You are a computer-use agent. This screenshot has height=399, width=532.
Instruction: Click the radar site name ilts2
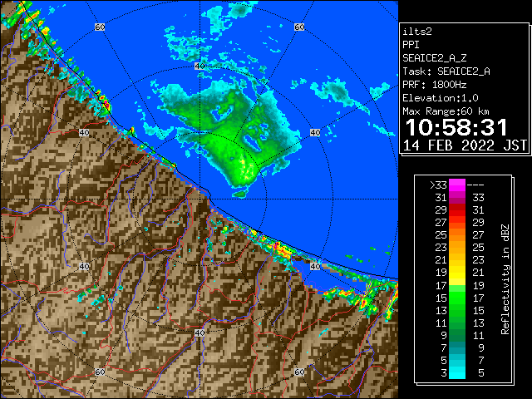point(417,32)
